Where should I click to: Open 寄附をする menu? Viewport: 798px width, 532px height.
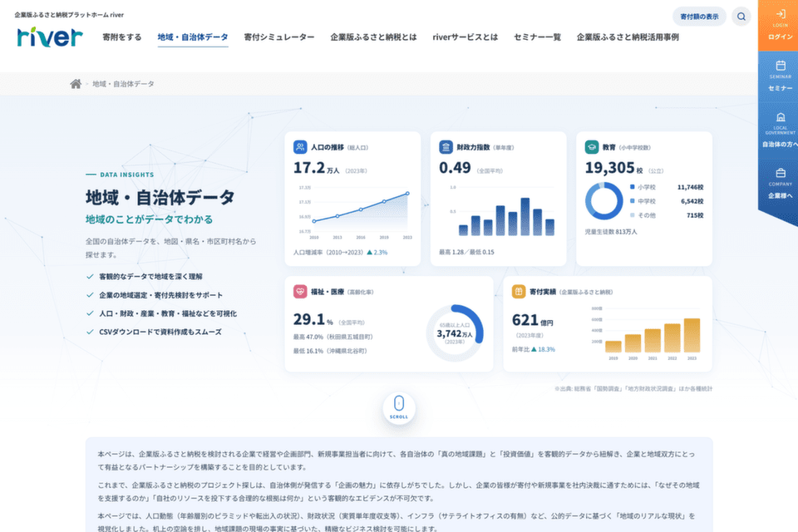[x=122, y=37]
